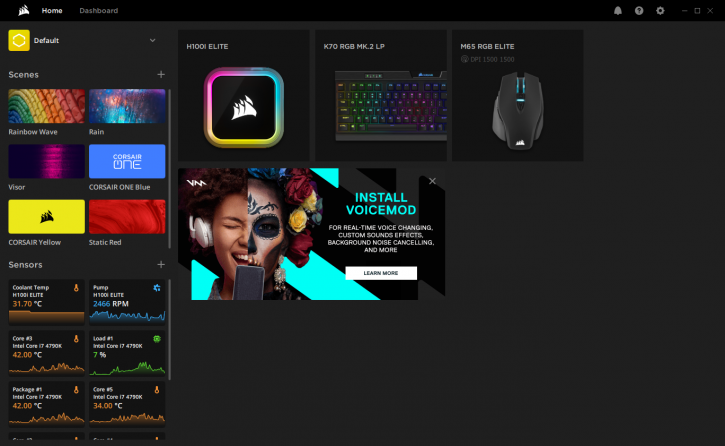Image resolution: width=725 pixels, height=446 pixels.
Task: Apply the CORSAIR ONE Blue scene
Action: tap(127, 161)
